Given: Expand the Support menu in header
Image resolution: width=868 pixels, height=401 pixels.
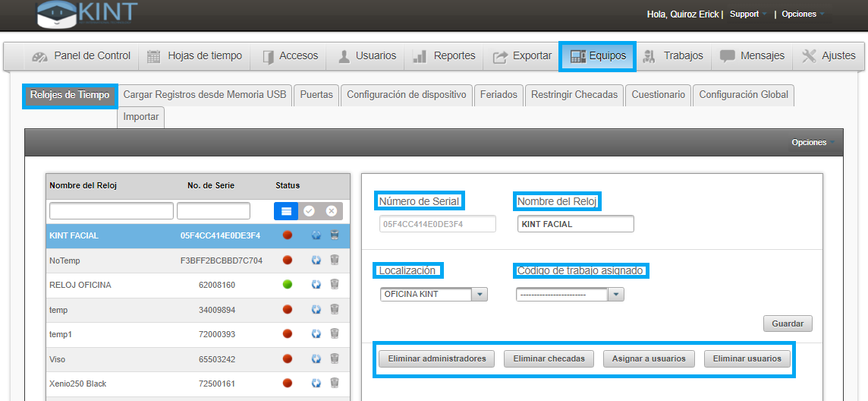Looking at the screenshot, I should click(748, 14).
